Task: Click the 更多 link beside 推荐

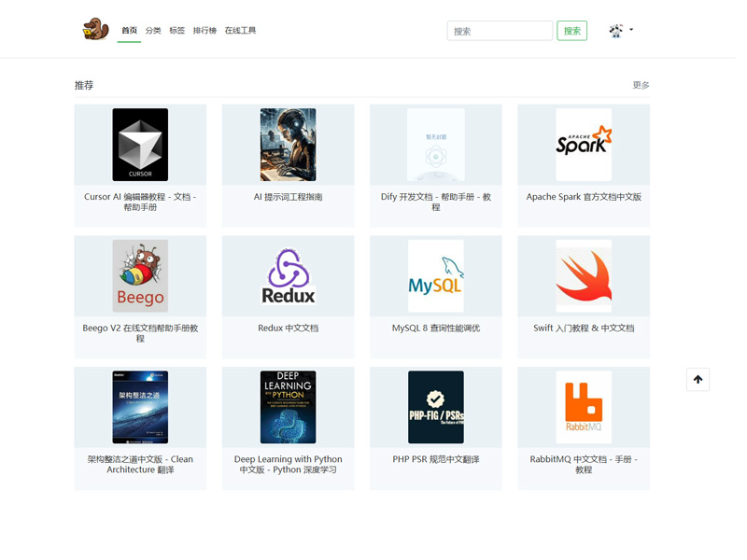Action: tap(641, 85)
